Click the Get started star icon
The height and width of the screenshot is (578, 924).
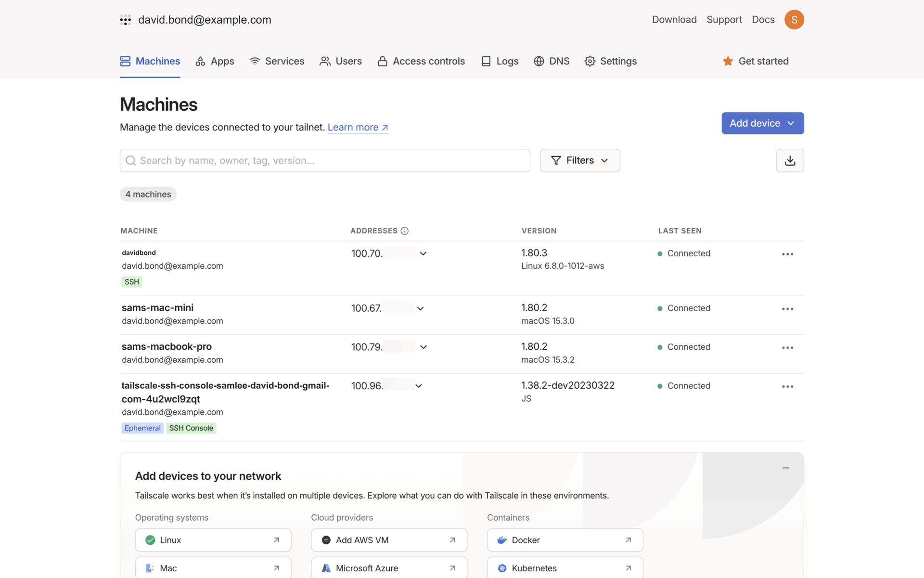pyautogui.click(x=728, y=61)
